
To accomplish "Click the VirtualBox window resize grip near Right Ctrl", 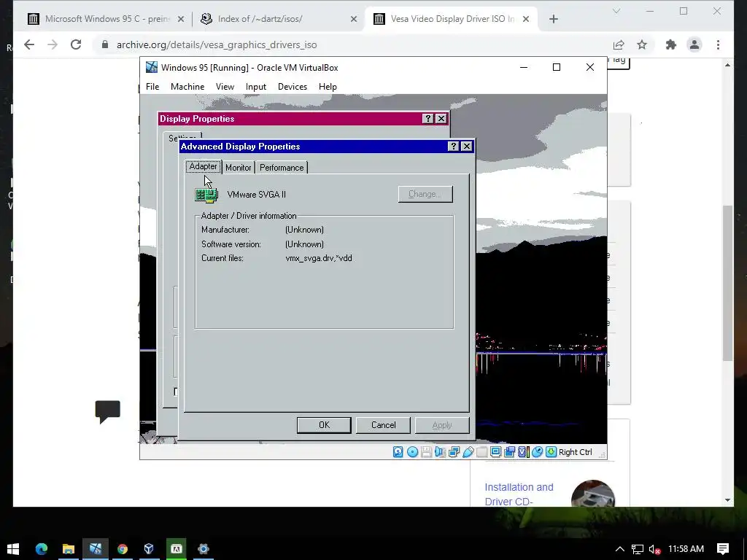I will coord(603,455).
